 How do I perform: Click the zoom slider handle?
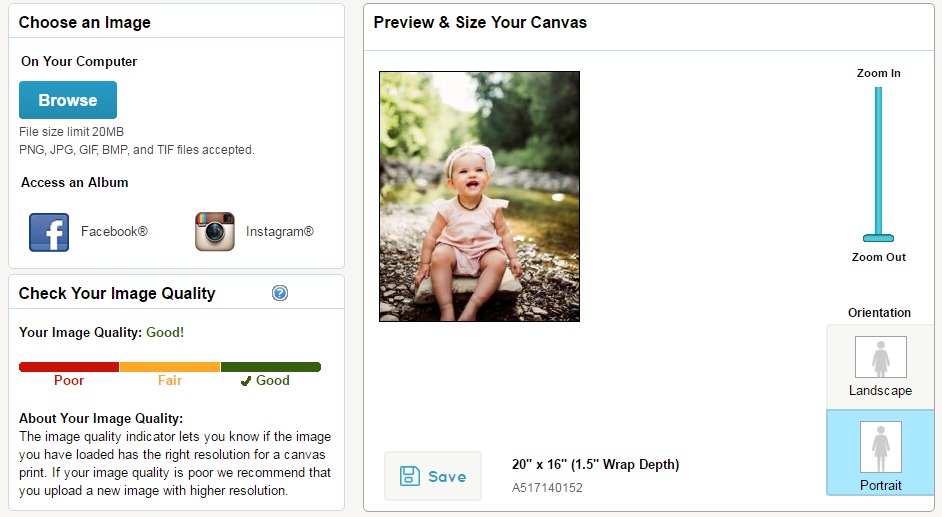coord(878,238)
